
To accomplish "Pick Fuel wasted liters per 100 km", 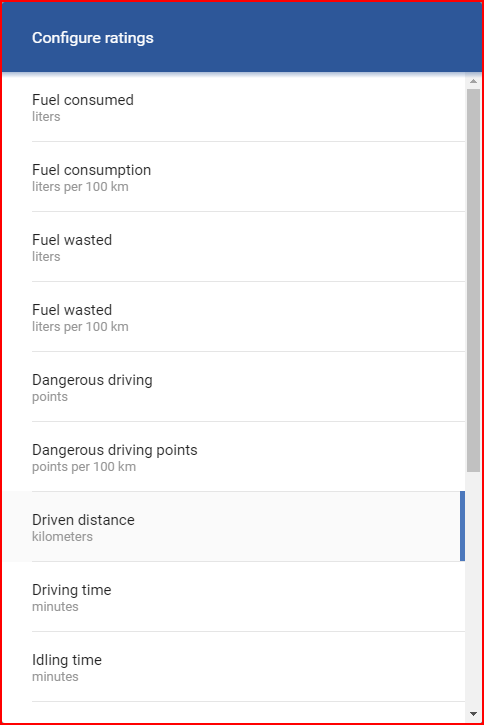I will [233, 317].
